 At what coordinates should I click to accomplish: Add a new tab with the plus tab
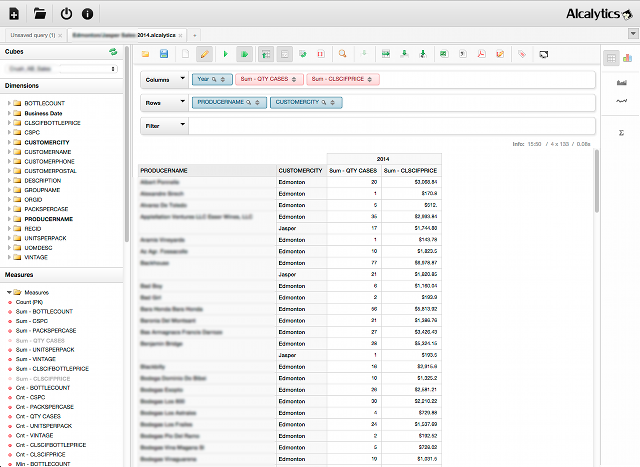point(195,34)
